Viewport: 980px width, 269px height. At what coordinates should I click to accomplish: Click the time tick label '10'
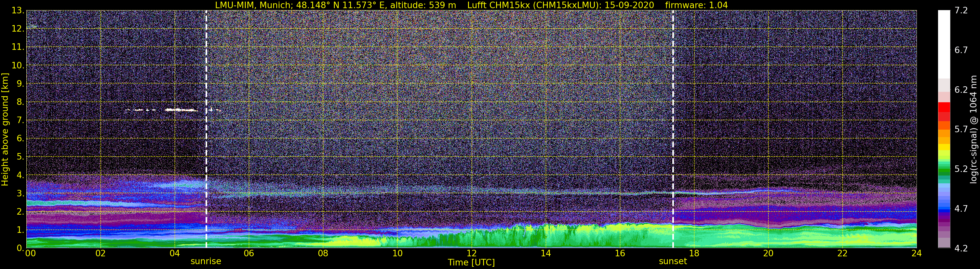click(x=397, y=253)
